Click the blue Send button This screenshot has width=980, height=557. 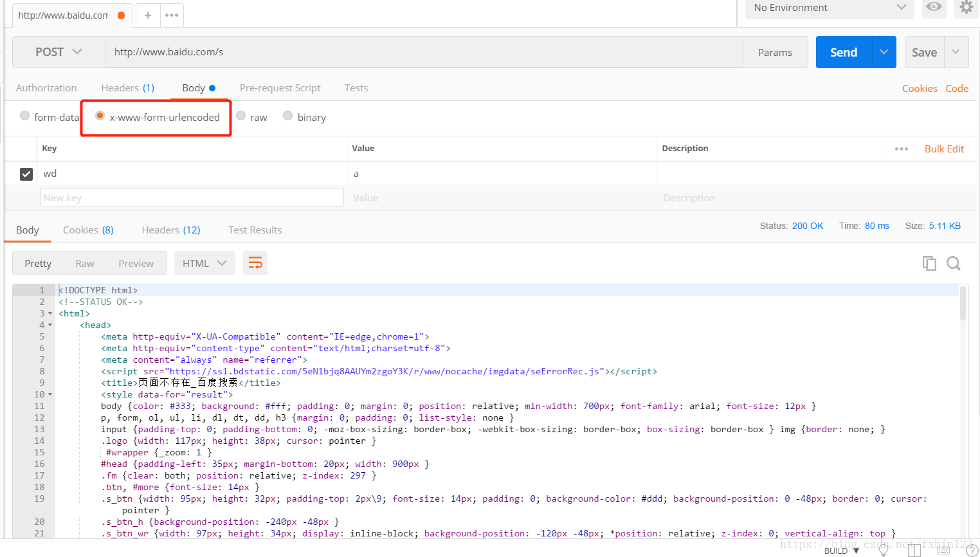[x=843, y=52]
